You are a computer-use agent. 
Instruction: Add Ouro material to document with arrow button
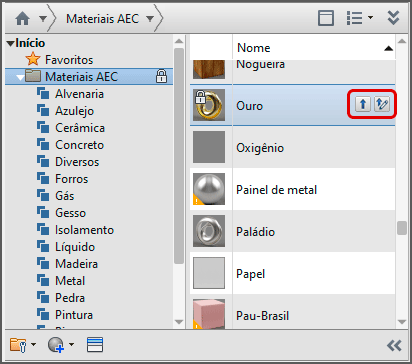[x=363, y=104]
